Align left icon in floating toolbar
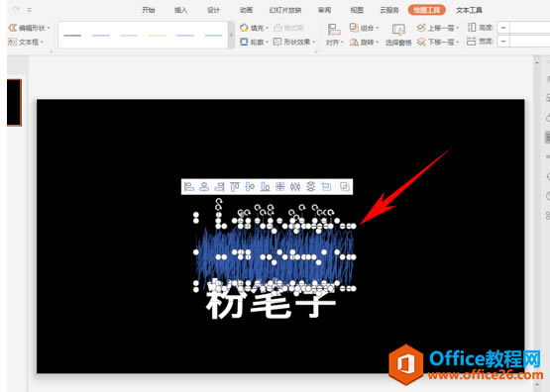550x392 pixels. (x=189, y=187)
